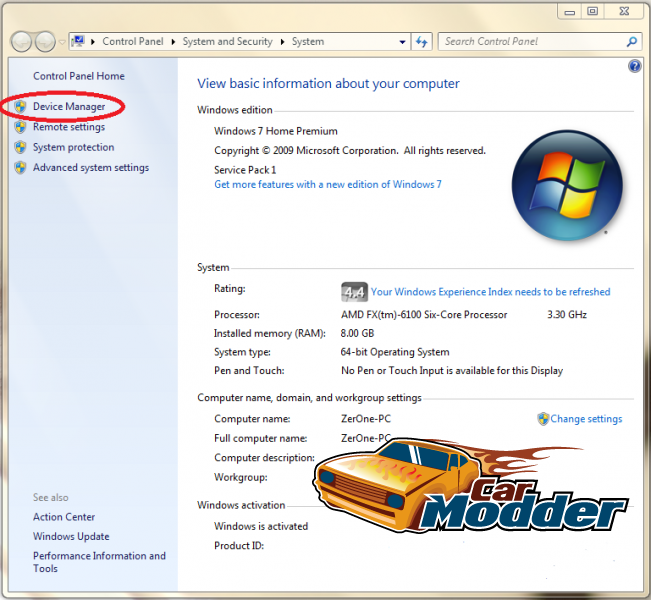Viewport: 651px width, 600px height.
Task: Click 'Service Pack 1' text
Action: click(245, 170)
